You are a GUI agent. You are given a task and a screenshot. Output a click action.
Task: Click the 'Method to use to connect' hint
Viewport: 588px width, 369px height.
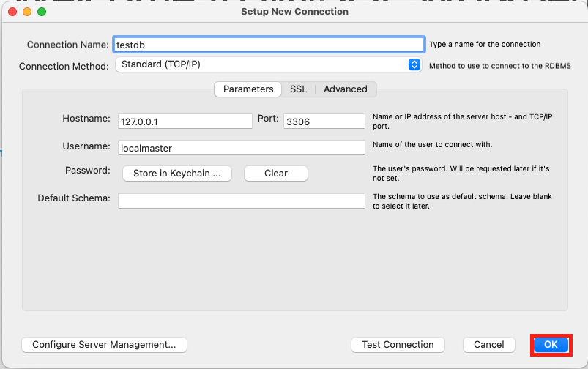click(x=500, y=66)
